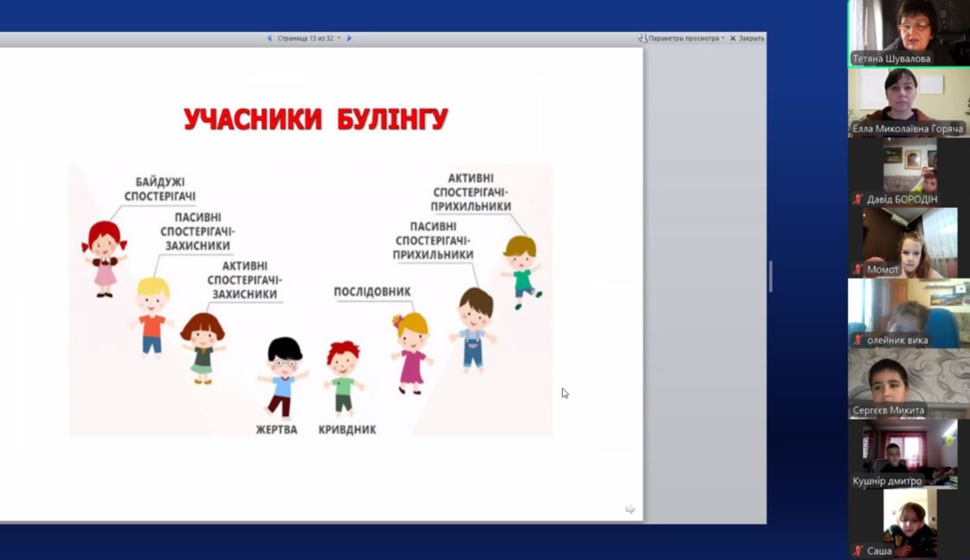Select Сергєєв Микита's video tile
970x560 pixels.
[x=908, y=383]
